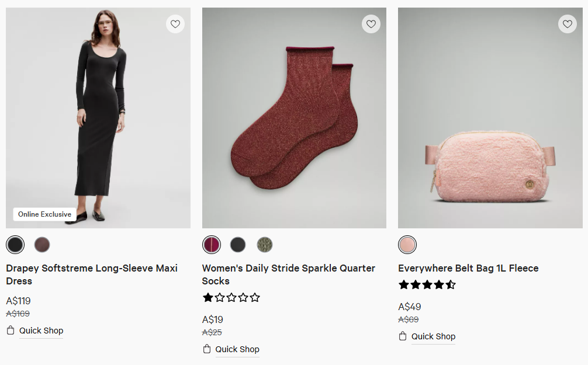Add Everywhere Belt Bag to wishlist heart
Image resolution: width=588 pixels, height=365 pixels.
[567, 24]
